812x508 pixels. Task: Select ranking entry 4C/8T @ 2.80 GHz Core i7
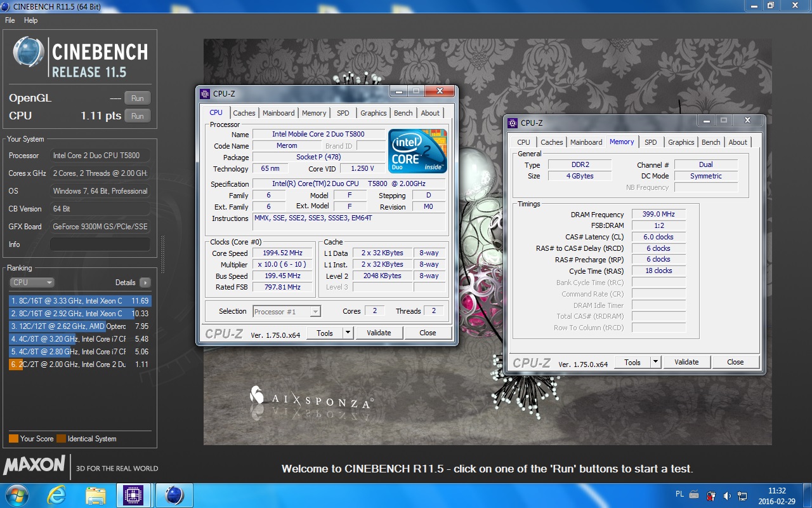point(80,352)
